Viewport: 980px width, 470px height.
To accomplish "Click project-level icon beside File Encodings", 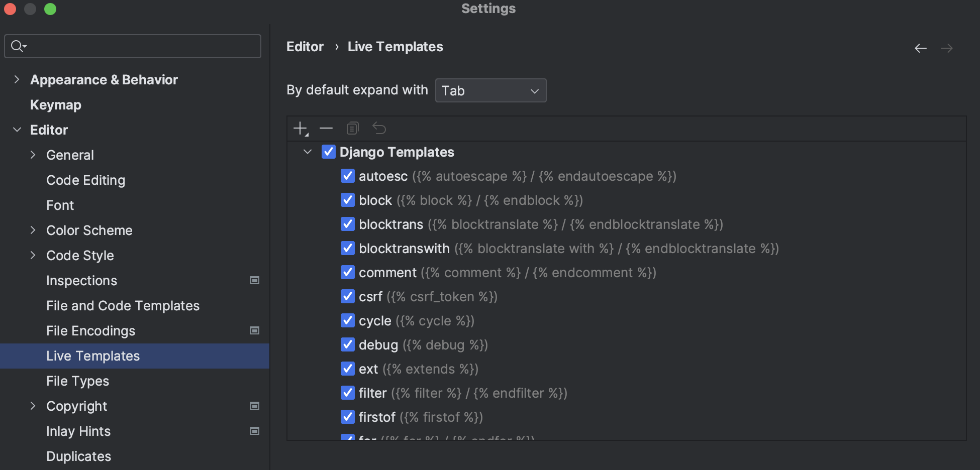I will tap(255, 330).
